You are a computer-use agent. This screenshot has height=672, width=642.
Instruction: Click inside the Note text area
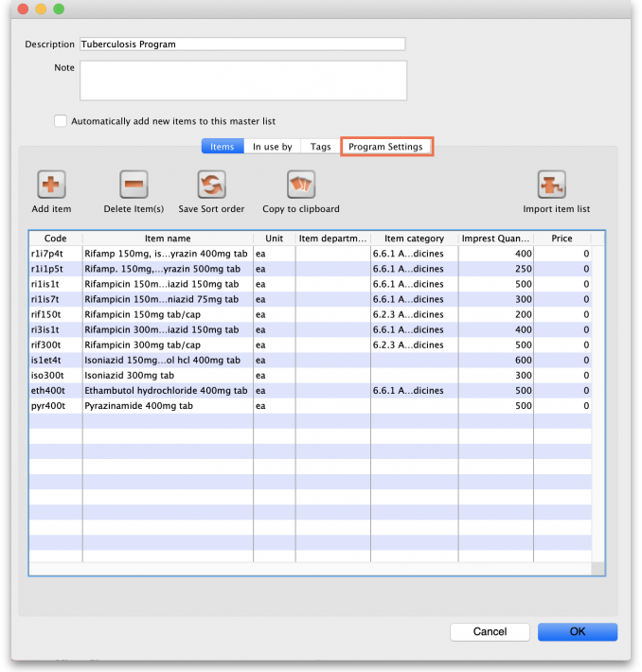point(242,80)
